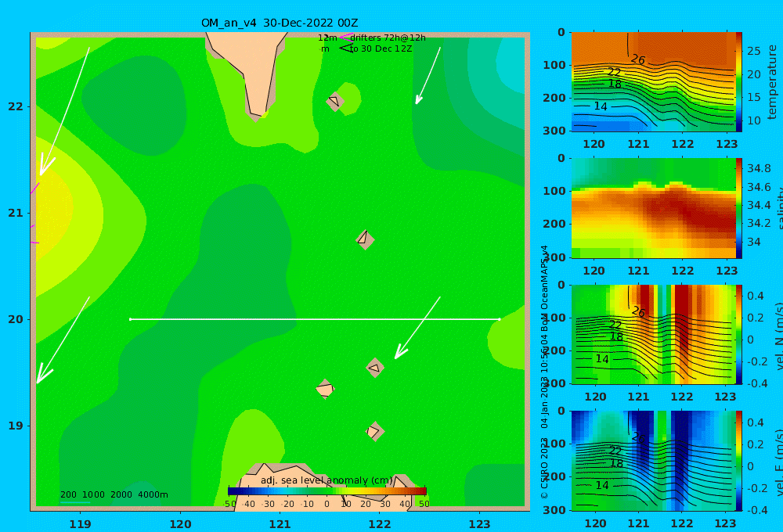Click the 'drifters 72h@12h' legend text
The height and width of the screenshot is (532, 783).
[388, 38]
